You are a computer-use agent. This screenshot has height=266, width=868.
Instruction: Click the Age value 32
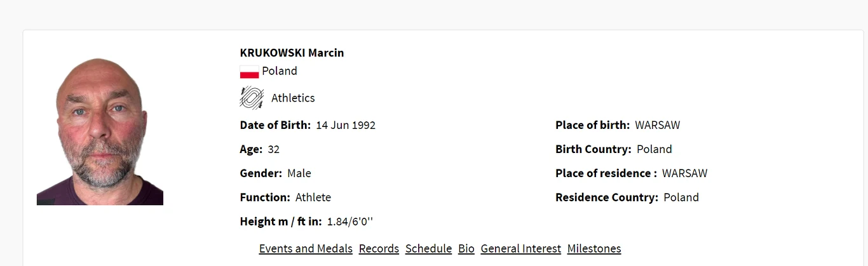point(274,149)
